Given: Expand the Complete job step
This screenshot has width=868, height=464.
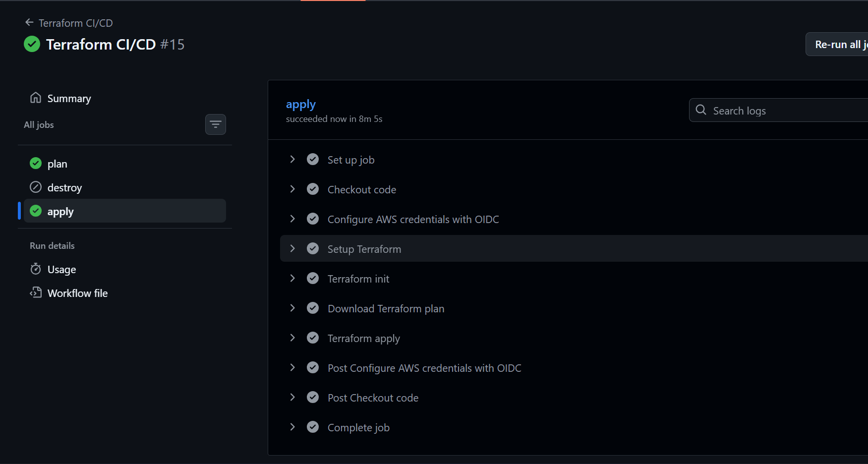Looking at the screenshot, I should (x=292, y=427).
